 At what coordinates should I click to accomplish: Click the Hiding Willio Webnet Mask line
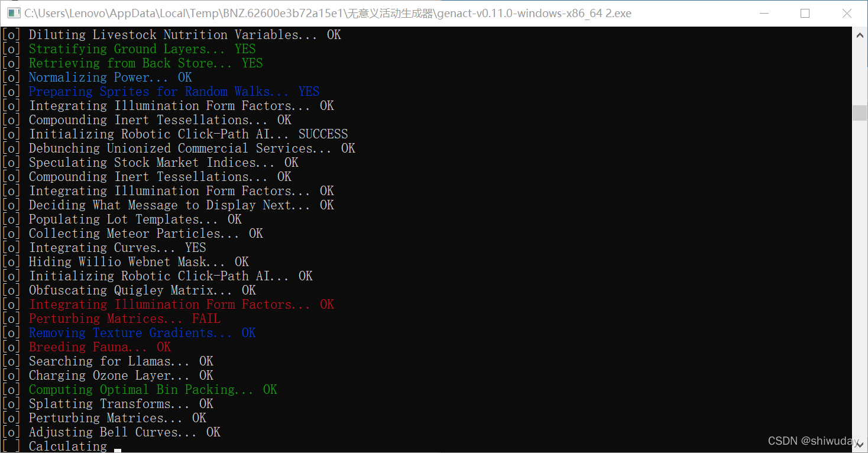point(125,262)
